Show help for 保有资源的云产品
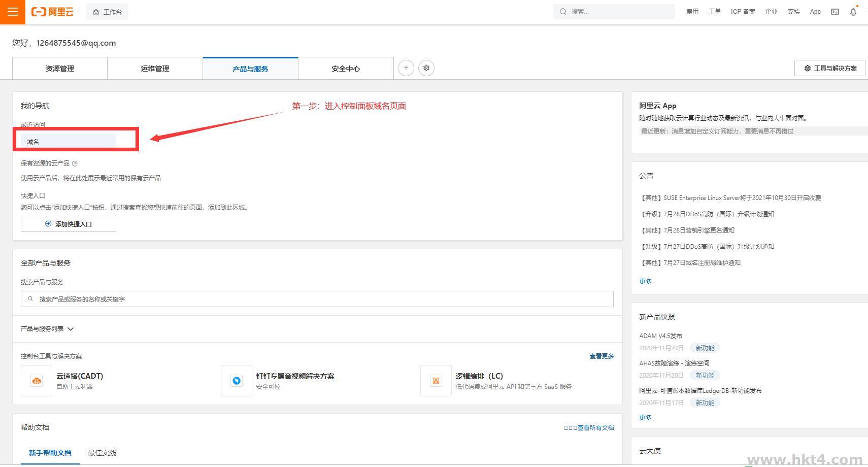 (75, 163)
